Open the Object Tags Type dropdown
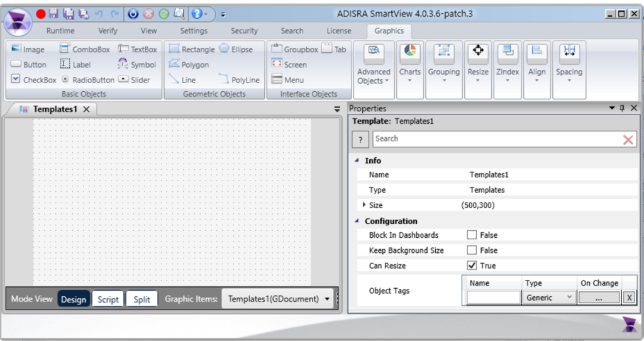The width and height of the screenshot is (644, 341). point(548,298)
